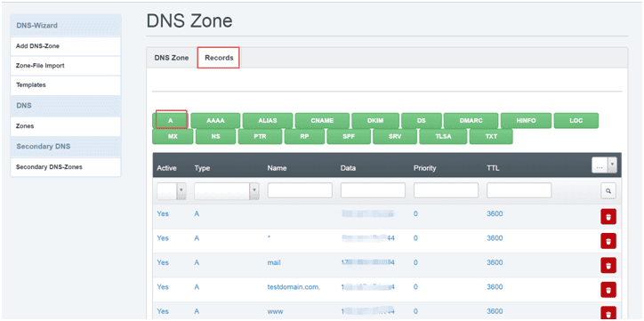Click priority 0 in testdomain.com. row
Image resolution: width=644 pixels, height=321 pixels.
coord(415,287)
